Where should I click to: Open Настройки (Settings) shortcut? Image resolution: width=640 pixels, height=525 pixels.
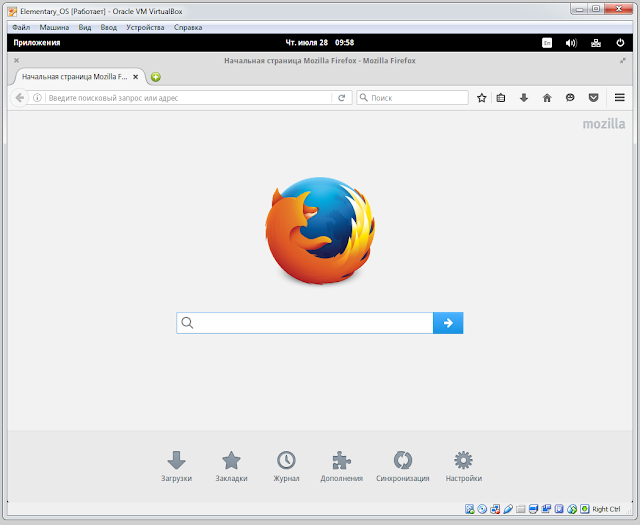point(464,467)
